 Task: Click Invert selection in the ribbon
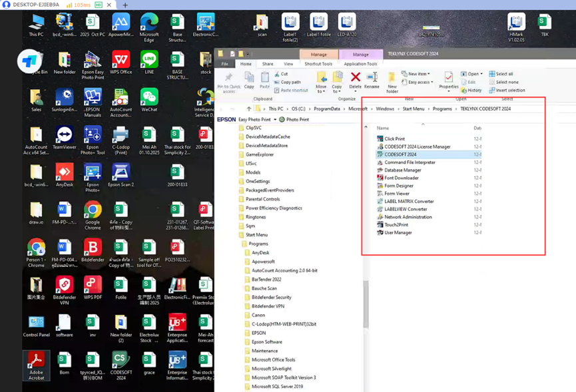tap(509, 90)
